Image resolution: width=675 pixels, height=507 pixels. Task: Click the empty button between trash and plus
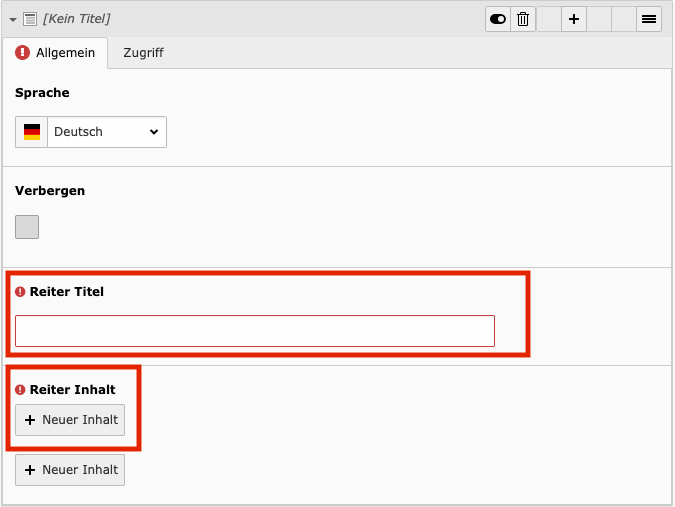pos(548,19)
